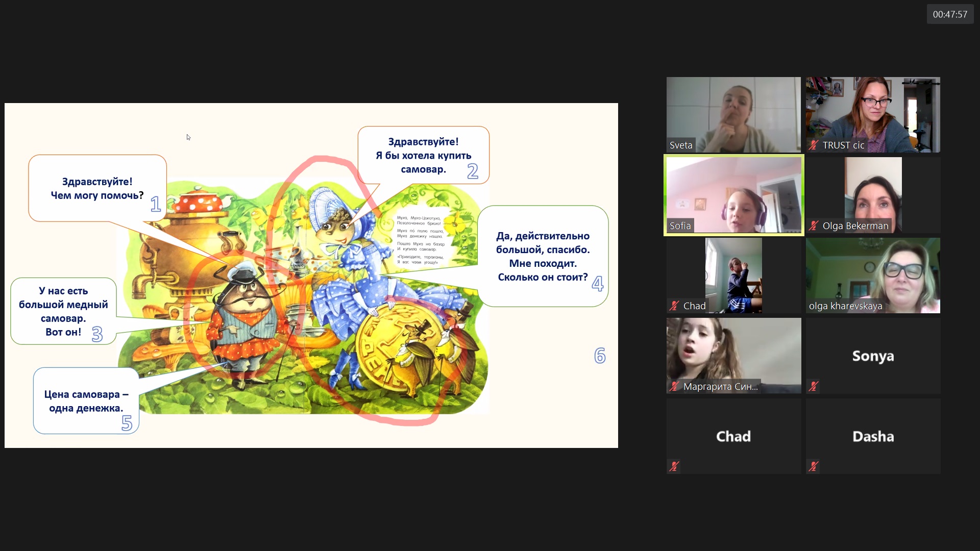Click bubble 4 asking the price

[543, 256]
